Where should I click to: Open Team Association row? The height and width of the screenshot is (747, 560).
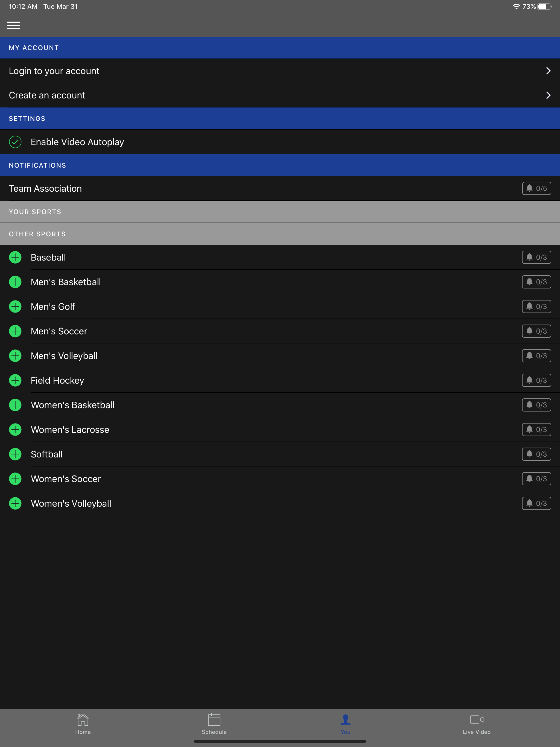tap(280, 188)
